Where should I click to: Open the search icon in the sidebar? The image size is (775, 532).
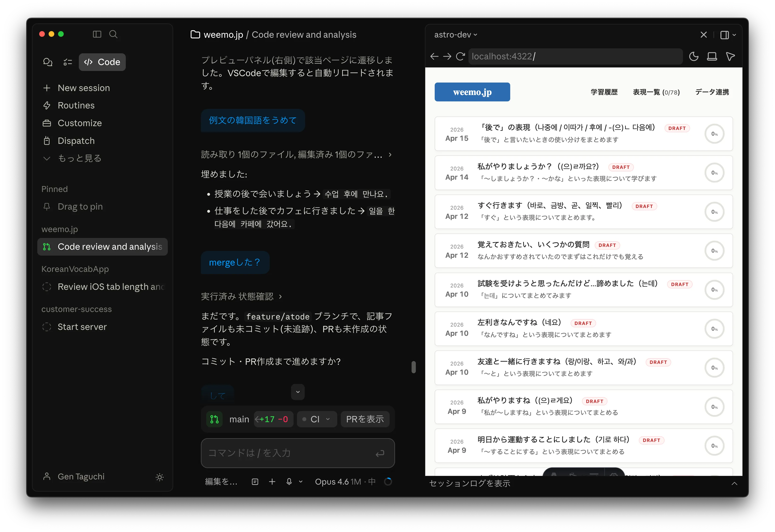(x=114, y=34)
